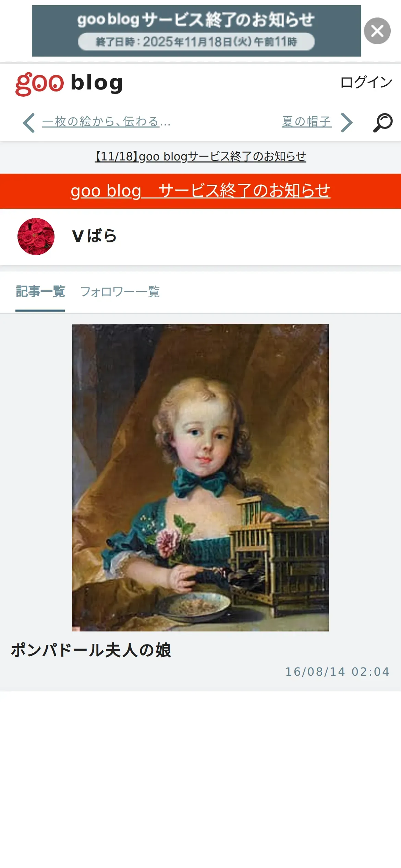Go to previous article using left chevron
The width and height of the screenshot is (401, 868).
pos(29,122)
